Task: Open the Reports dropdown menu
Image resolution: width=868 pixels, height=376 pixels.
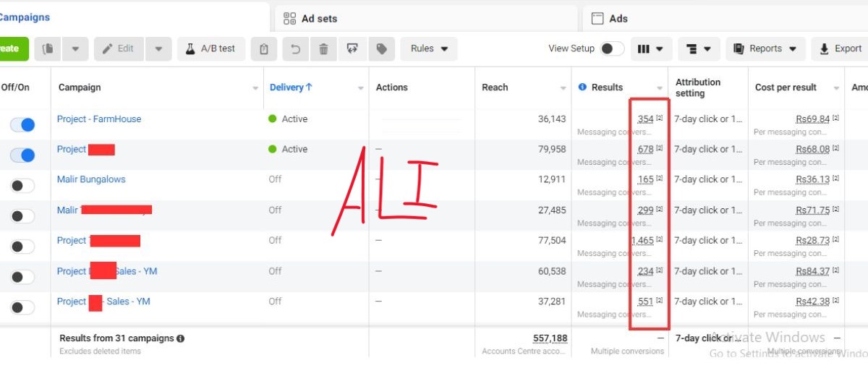Action: tap(765, 49)
